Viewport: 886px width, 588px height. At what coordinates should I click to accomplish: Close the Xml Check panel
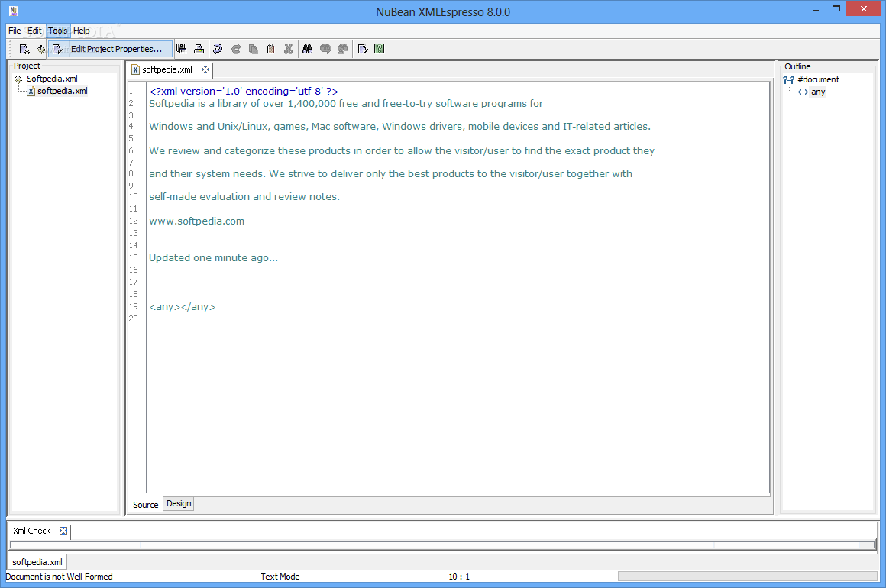[63, 531]
